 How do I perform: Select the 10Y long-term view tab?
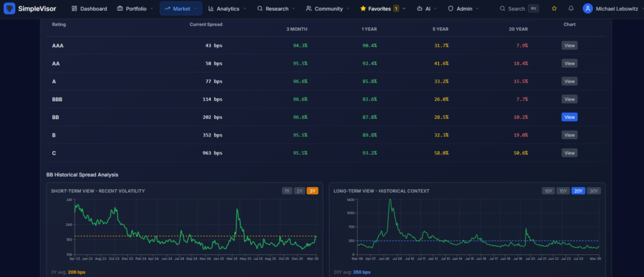(548, 191)
